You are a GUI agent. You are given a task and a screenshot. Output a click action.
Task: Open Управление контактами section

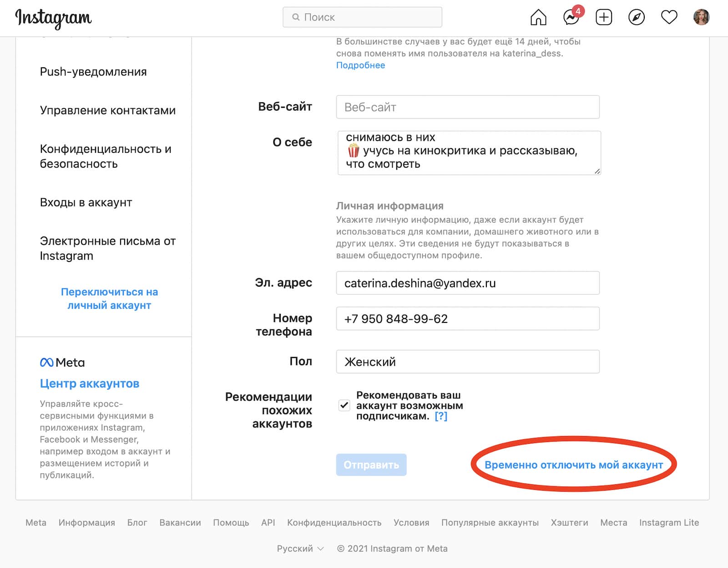[x=108, y=111]
